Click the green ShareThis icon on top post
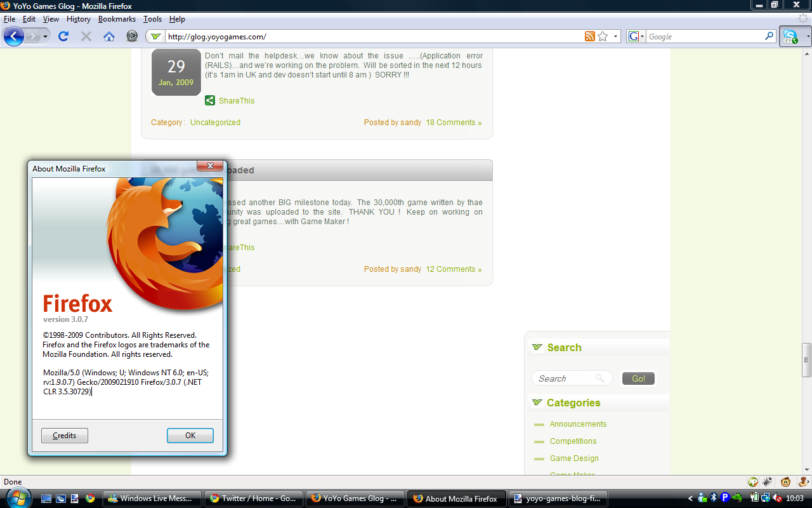812x508 pixels. coord(210,100)
